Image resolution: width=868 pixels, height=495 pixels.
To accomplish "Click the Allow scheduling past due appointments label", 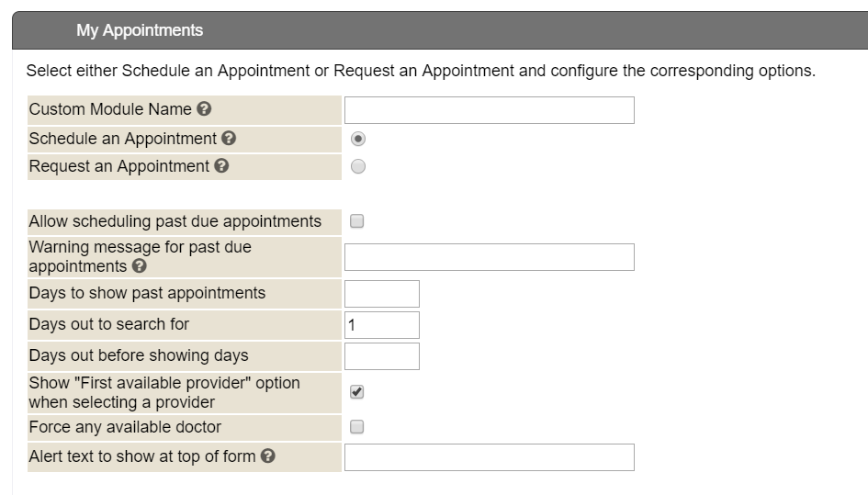I will click(x=175, y=221).
